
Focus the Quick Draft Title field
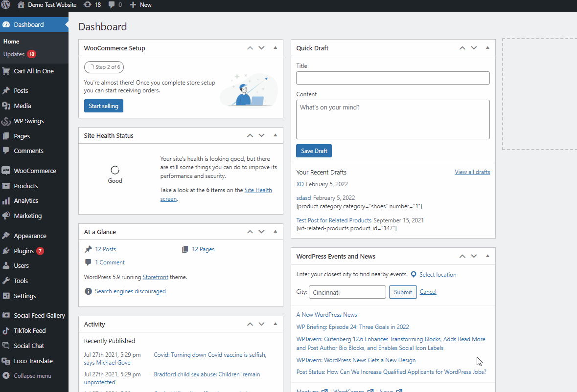click(x=392, y=78)
